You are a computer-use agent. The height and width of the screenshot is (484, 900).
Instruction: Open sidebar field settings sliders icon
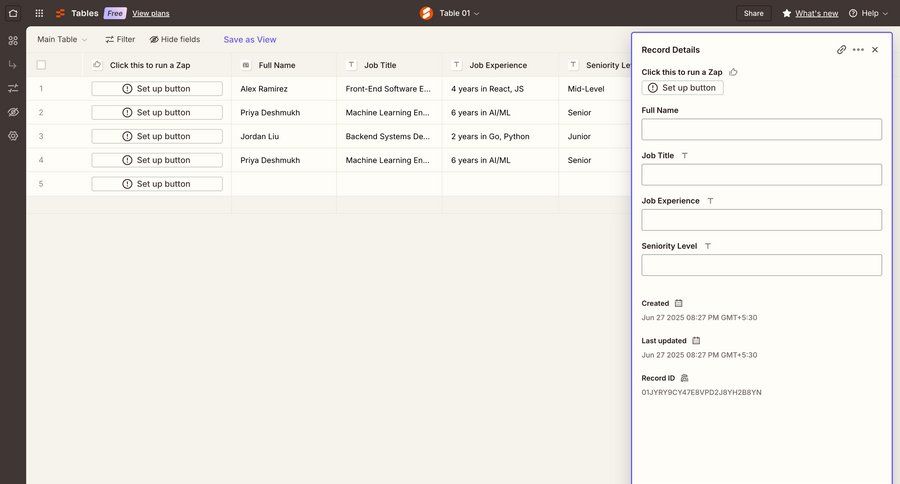click(13, 88)
